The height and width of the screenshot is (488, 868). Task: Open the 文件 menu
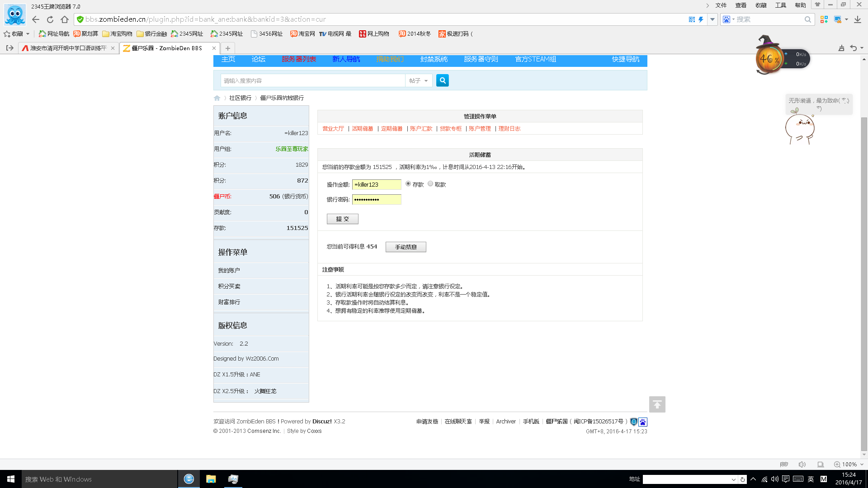[721, 5]
